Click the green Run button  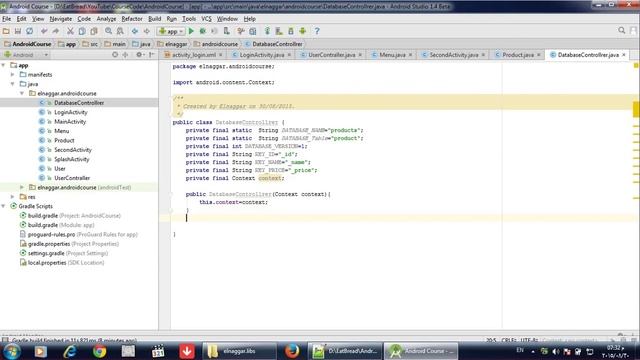coord(191,31)
